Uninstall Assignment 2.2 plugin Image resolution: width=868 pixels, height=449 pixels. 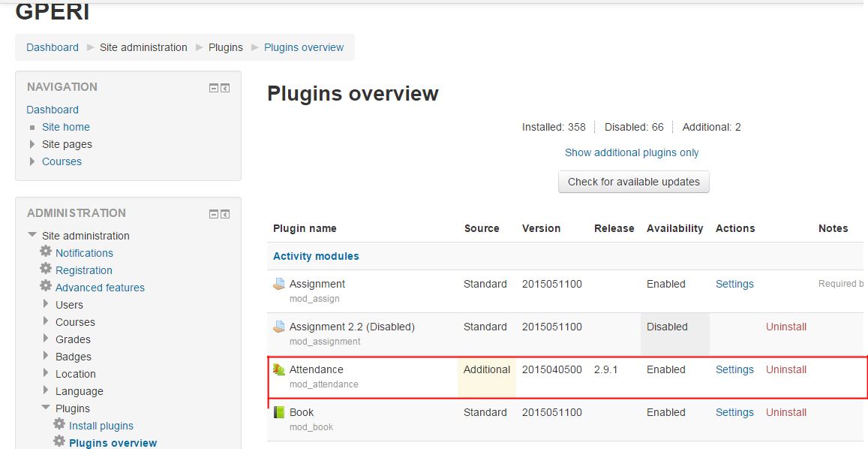coord(786,327)
